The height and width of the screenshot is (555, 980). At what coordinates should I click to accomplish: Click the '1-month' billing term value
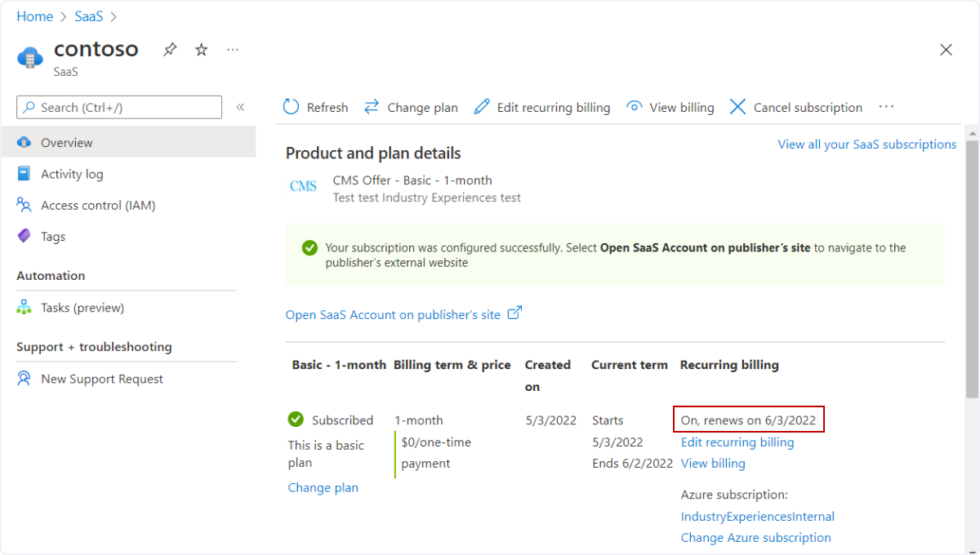pyautogui.click(x=419, y=420)
